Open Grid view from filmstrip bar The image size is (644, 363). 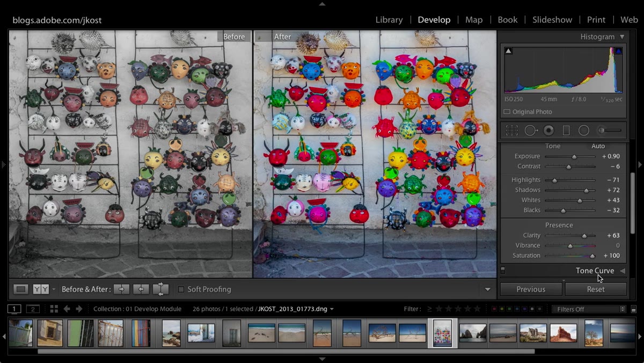click(x=54, y=309)
